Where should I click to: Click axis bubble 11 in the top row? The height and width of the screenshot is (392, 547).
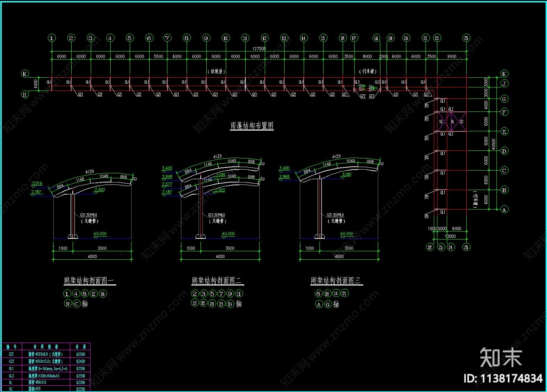click(x=245, y=38)
